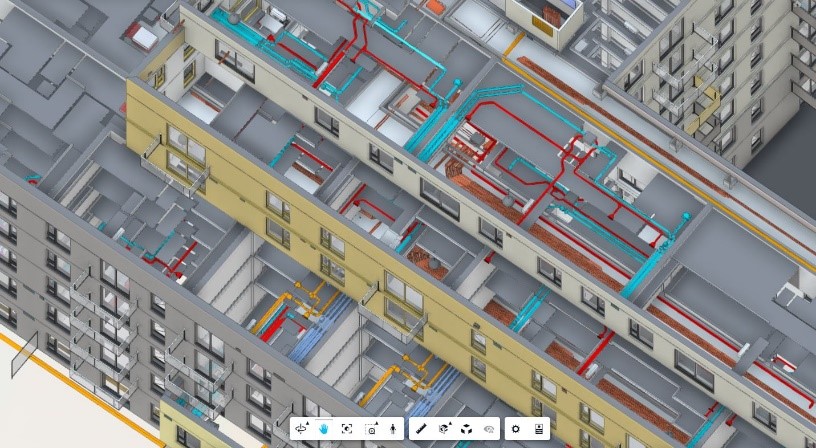Open viewer Settings gear
This screenshot has width=816, height=448.
pyautogui.click(x=516, y=428)
